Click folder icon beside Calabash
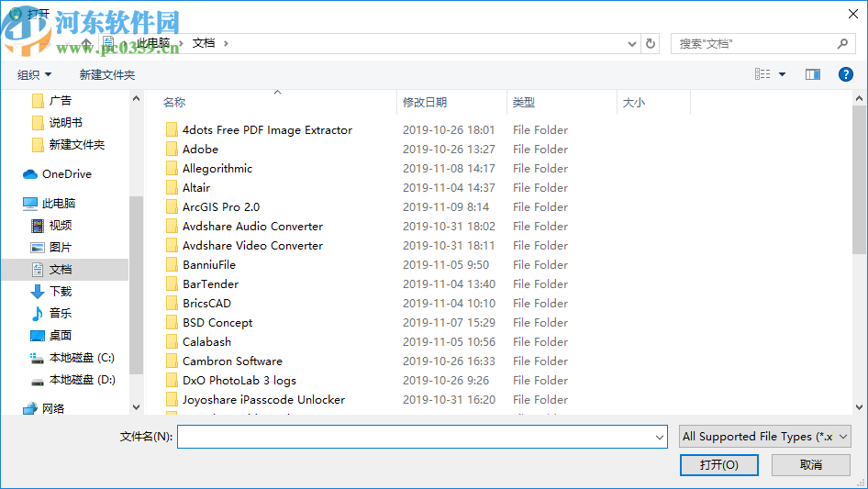This screenshot has height=489, width=868. click(172, 341)
